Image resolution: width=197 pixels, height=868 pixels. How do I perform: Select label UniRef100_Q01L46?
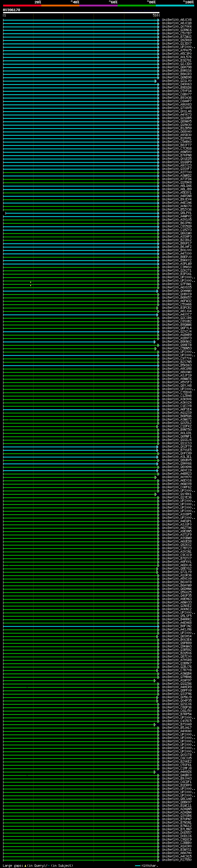pos(177,111)
